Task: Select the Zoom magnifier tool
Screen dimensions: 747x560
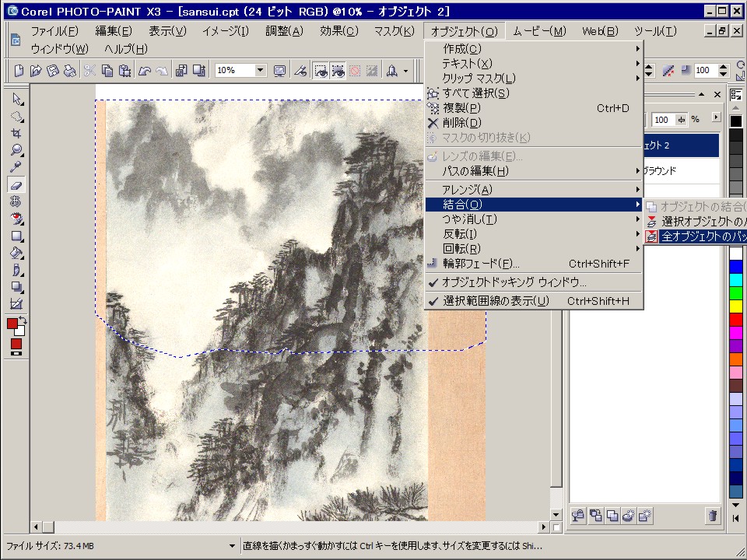Action: tap(16, 150)
